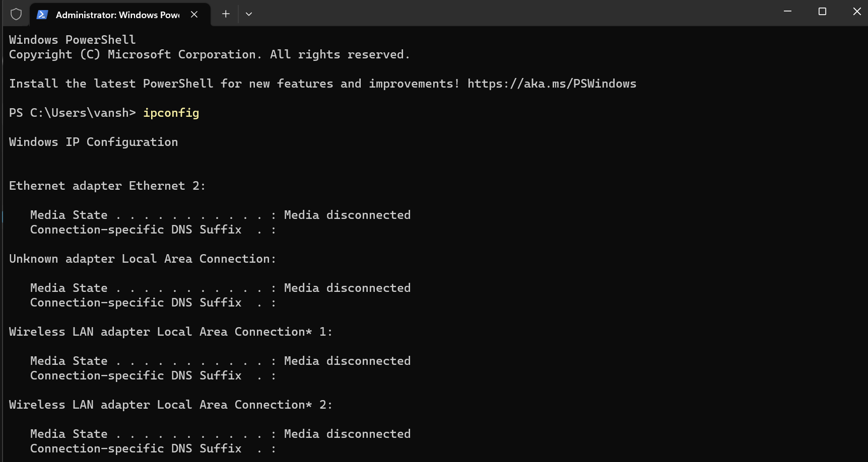Select the Administrator: Windows PowerShell tab title
The image size is (868, 462).
(117, 15)
